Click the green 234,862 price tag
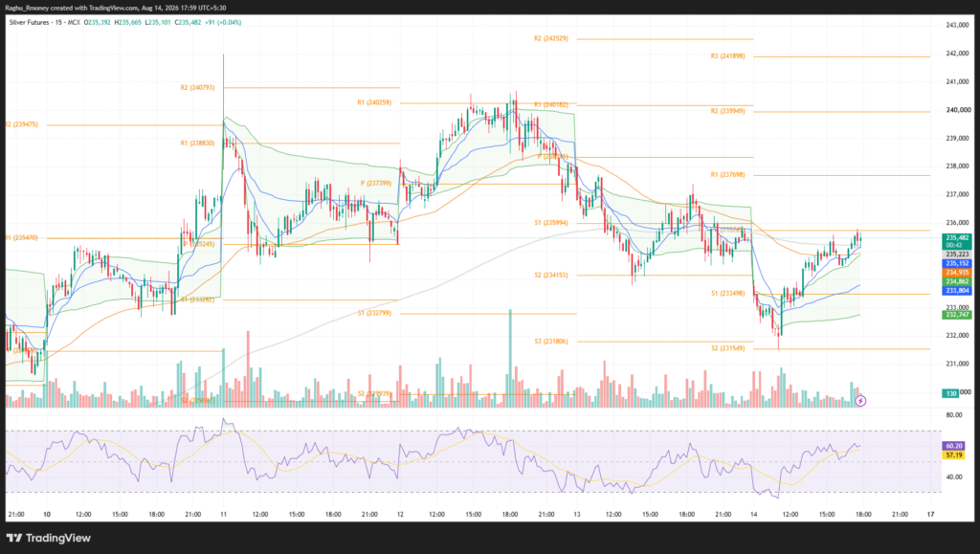980x554 pixels. click(x=957, y=281)
